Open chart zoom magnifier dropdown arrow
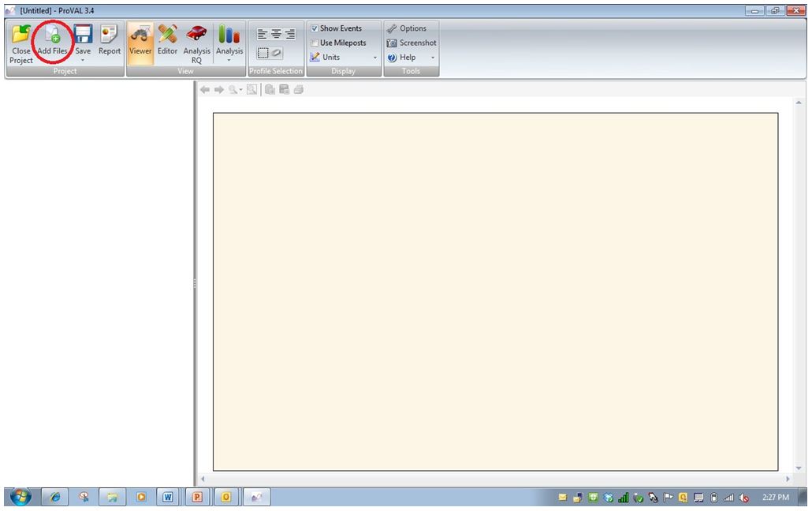The image size is (812, 511). [240, 90]
